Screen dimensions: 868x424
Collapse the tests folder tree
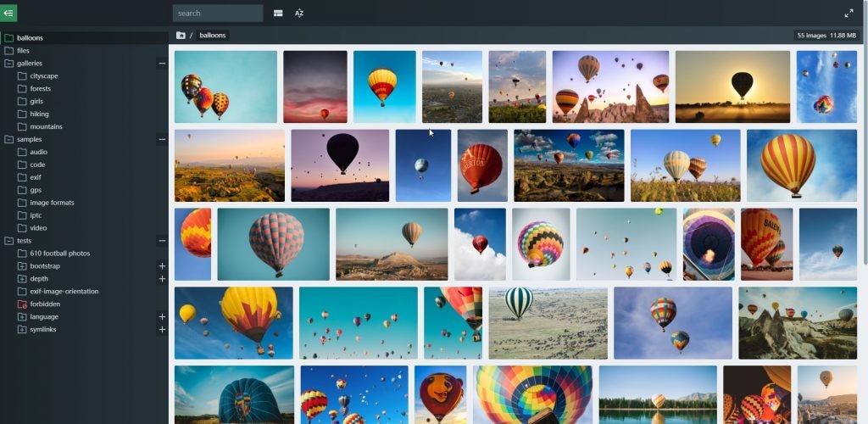[x=162, y=241]
